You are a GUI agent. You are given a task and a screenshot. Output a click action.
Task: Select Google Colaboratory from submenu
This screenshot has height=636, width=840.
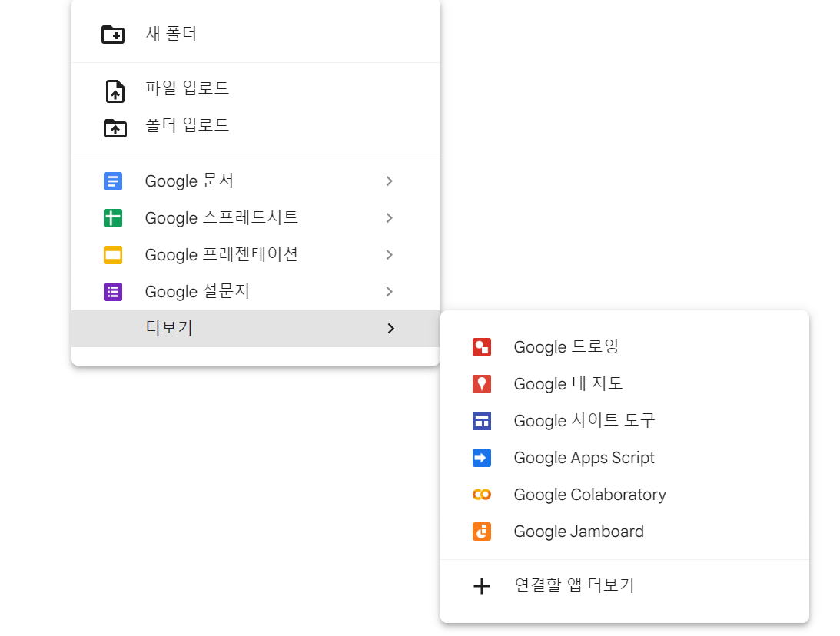pos(625,495)
